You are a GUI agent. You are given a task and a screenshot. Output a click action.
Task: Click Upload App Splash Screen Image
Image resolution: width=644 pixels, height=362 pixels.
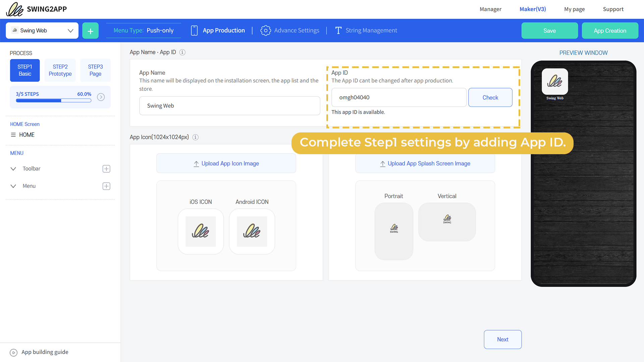pos(425,163)
